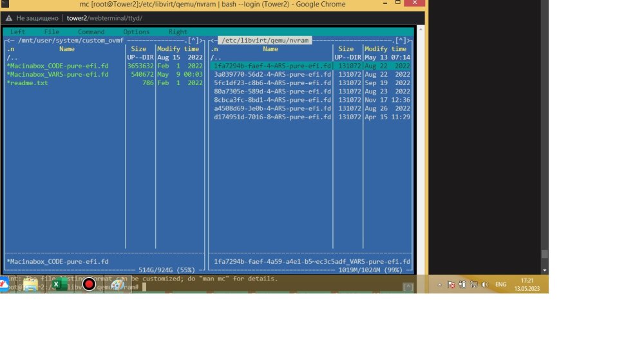Click size 540672 in left panel
Viewport: 644px width, 363px height.
142,74
